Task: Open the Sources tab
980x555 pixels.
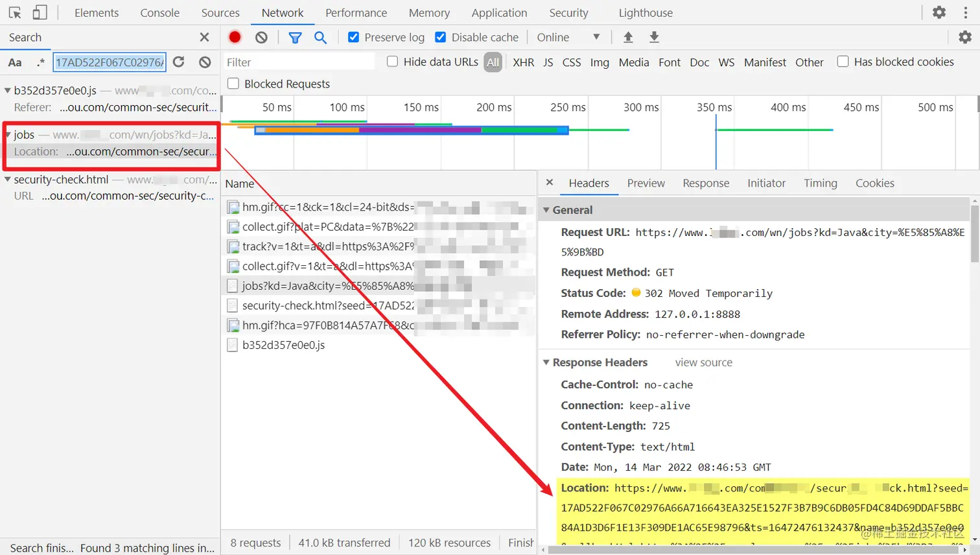Action: click(220, 12)
